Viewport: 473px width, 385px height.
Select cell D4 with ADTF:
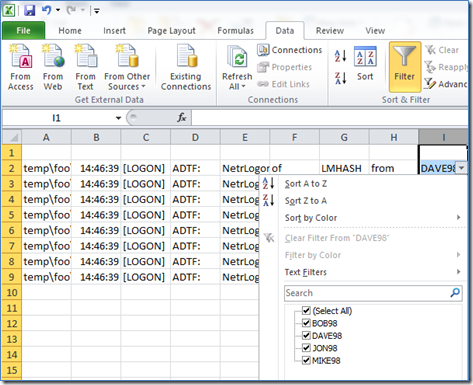click(195, 199)
